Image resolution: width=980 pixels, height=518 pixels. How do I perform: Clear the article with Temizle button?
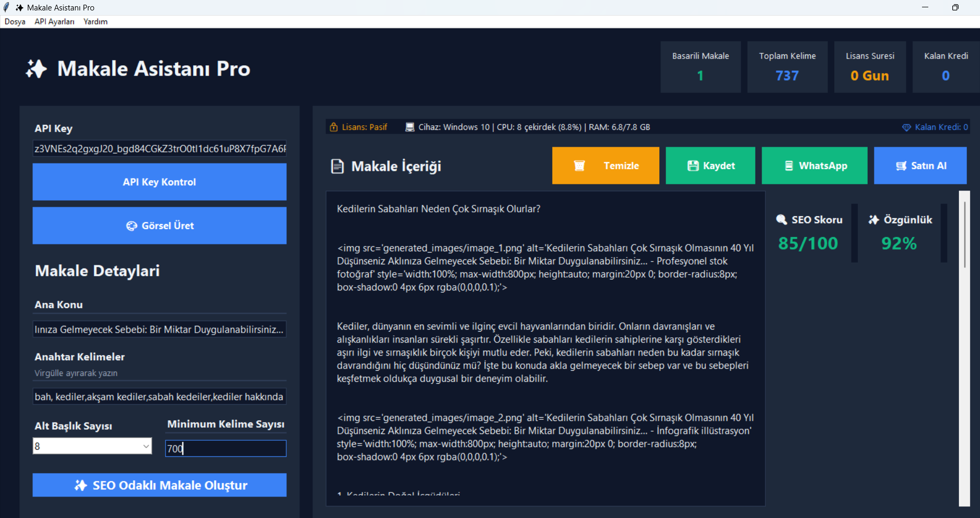coord(605,166)
